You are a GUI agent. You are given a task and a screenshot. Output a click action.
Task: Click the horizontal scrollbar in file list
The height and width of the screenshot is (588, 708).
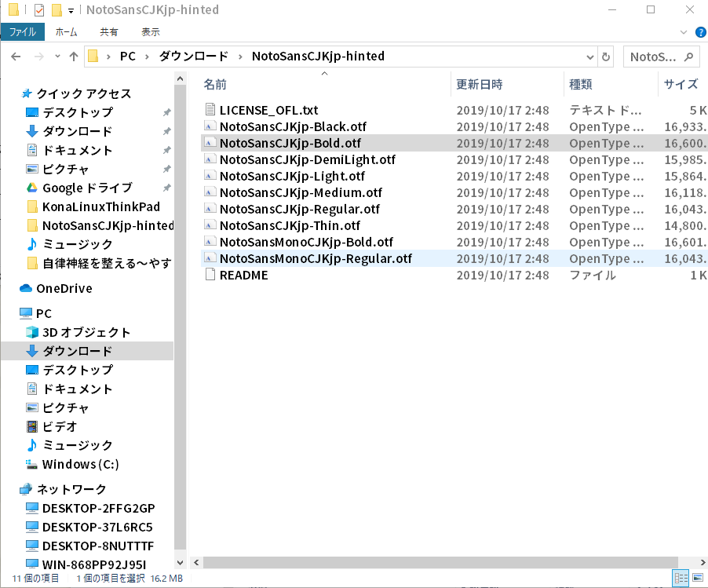tap(440, 563)
